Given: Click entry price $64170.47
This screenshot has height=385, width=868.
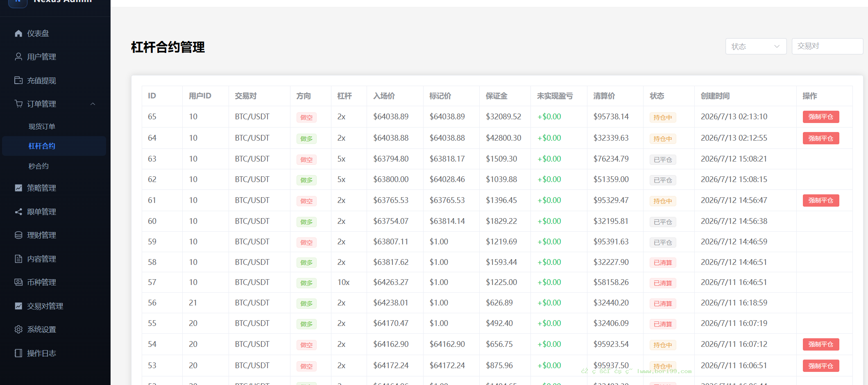Looking at the screenshot, I should pos(391,323).
